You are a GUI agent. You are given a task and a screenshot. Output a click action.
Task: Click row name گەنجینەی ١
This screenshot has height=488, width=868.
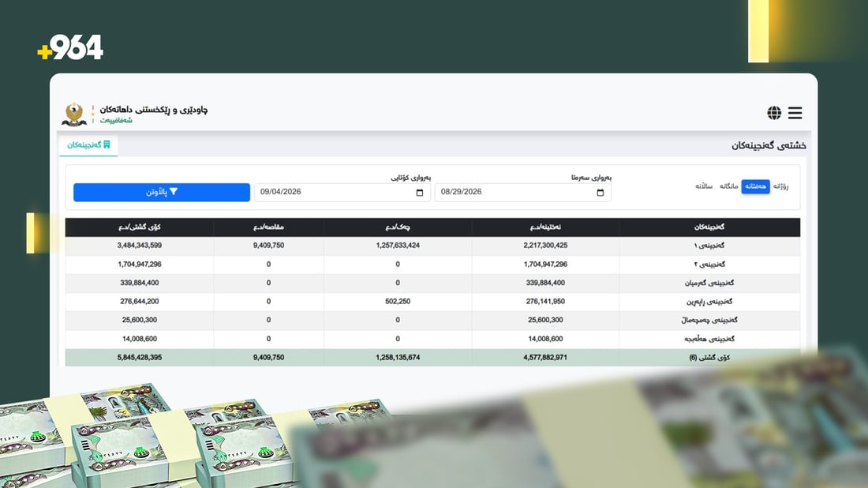point(709,246)
